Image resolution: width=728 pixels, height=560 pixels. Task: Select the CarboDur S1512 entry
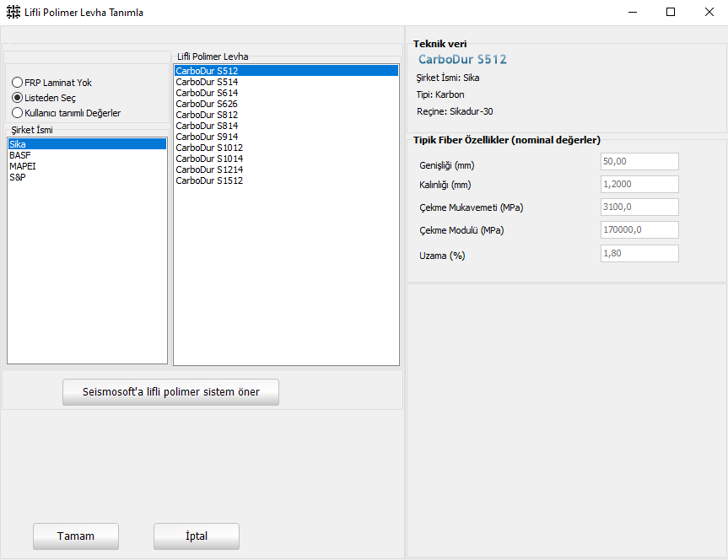286,180
